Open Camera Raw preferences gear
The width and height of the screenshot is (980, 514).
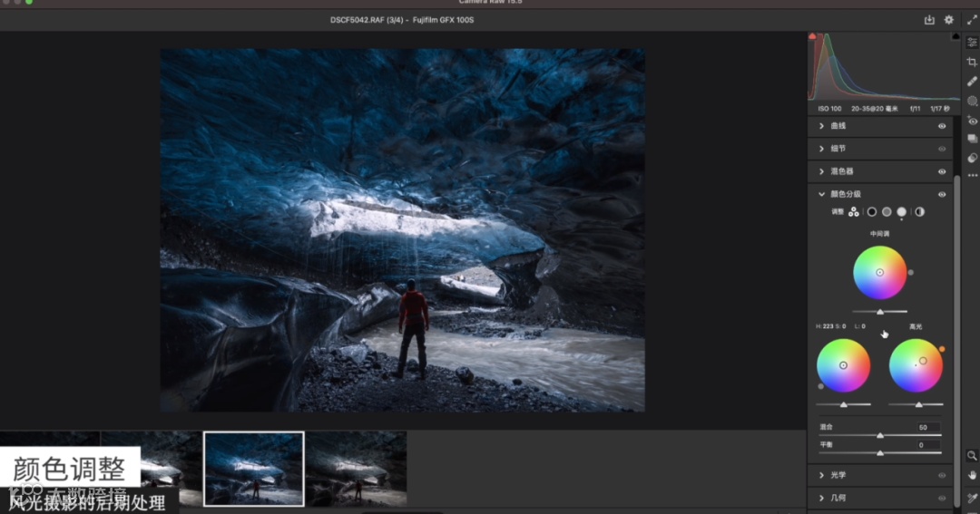coord(949,20)
